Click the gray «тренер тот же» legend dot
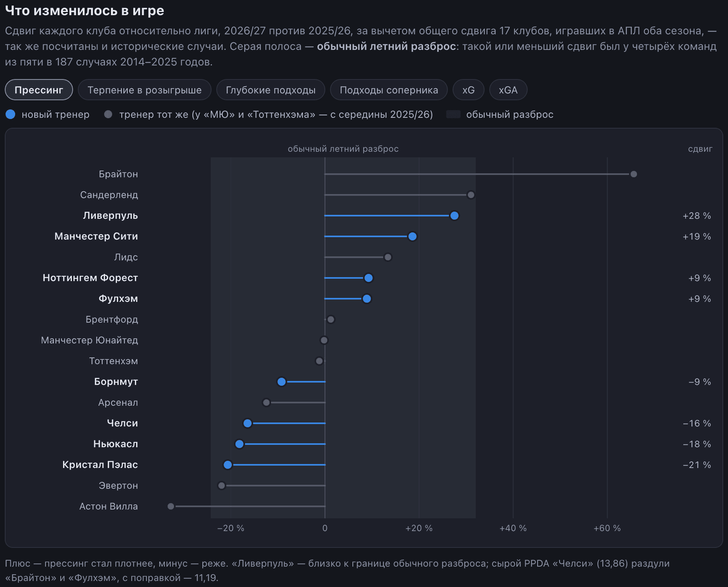 click(108, 115)
